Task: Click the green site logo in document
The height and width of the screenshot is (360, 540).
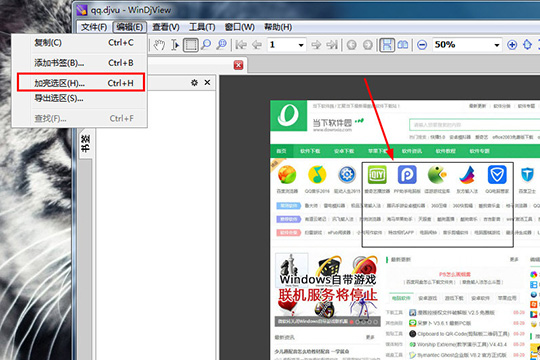Action: tap(289, 115)
